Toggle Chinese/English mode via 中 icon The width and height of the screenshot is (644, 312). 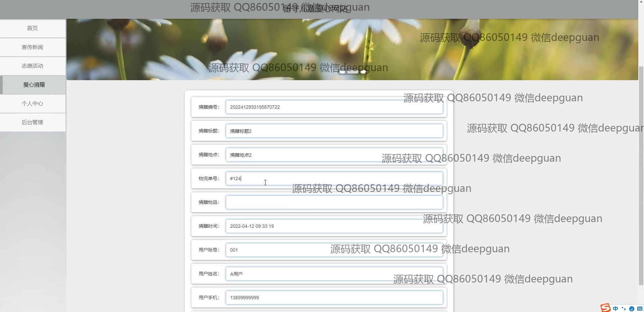click(x=615, y=308)
